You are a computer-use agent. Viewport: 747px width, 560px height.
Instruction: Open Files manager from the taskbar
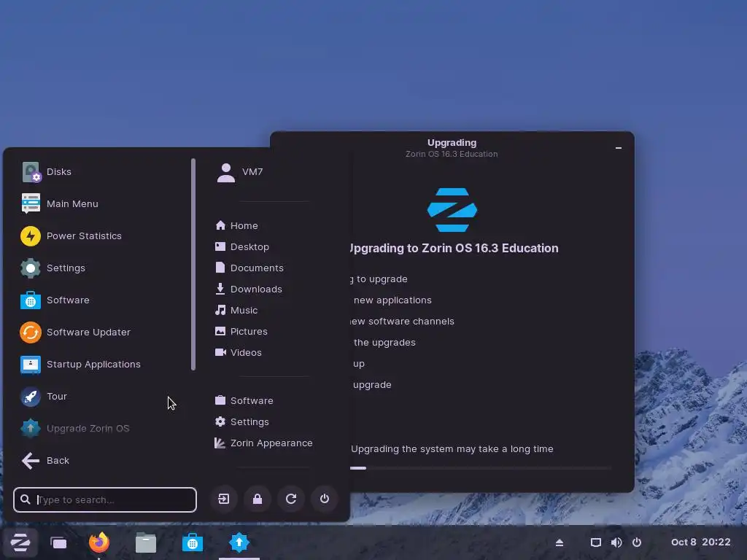coord(146,542)
